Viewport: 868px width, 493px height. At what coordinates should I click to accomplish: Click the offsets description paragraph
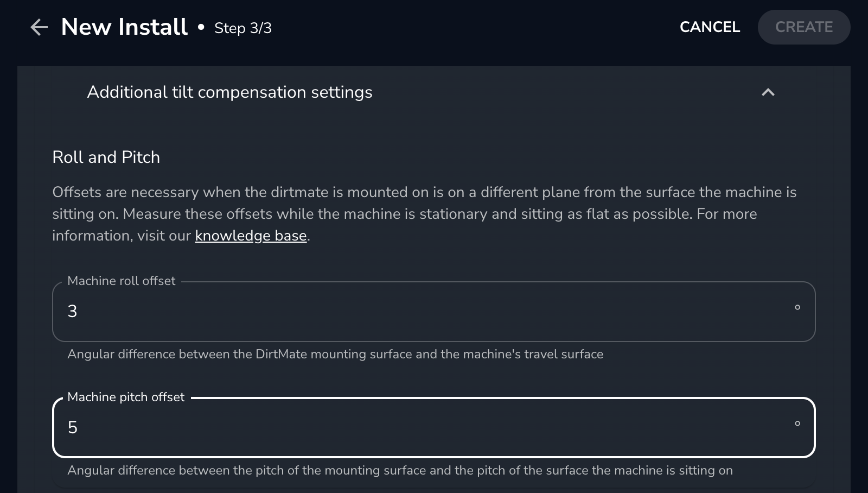pyautogui.click(x=423, y=214)
